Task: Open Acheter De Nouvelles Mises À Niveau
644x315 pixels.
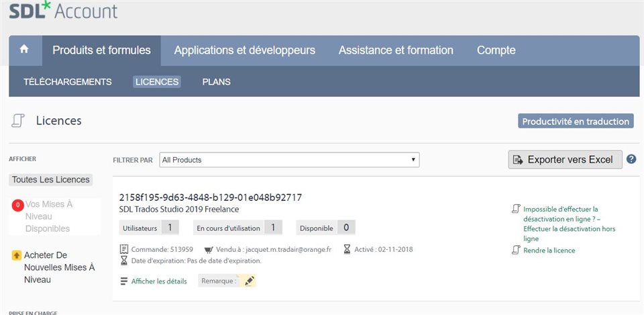Action: 60,267
